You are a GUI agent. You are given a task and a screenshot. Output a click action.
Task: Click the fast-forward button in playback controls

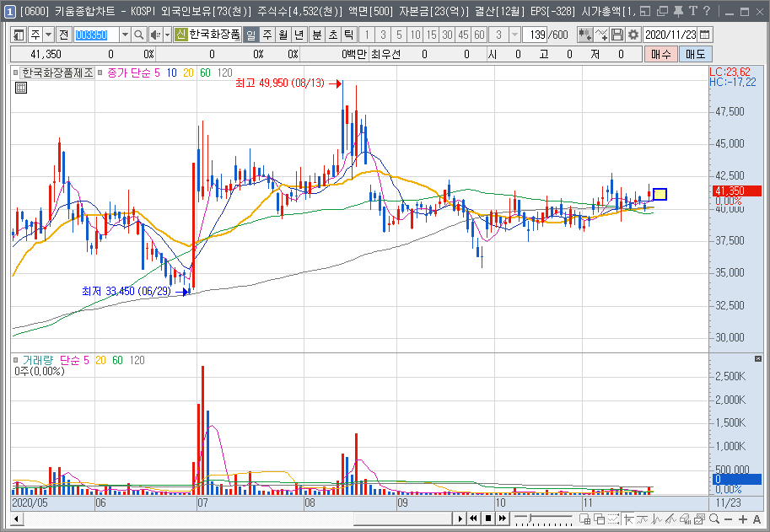coord(503,519)
